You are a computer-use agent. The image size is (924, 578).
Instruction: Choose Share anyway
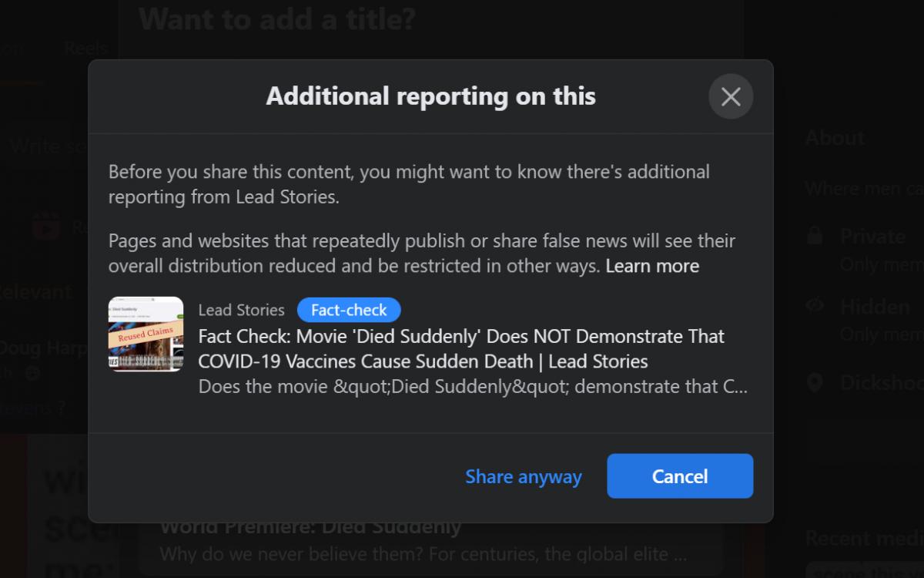point(524,476)
